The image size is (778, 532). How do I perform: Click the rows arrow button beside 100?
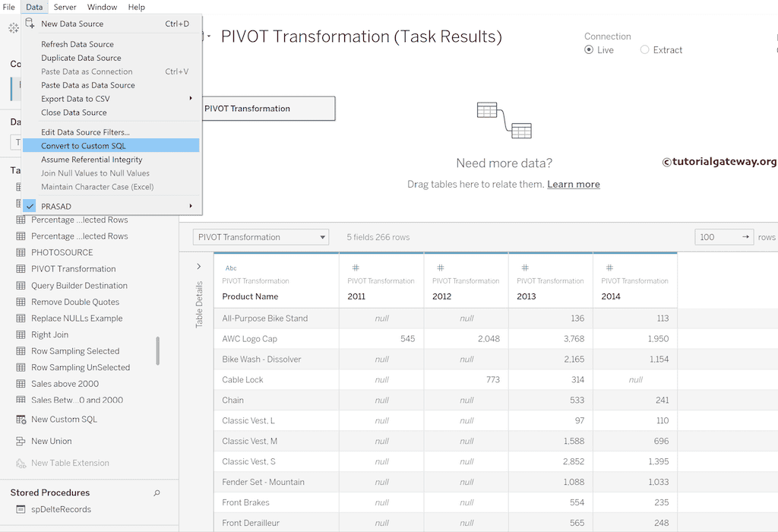pyautogui.click(x=746, y=237)
